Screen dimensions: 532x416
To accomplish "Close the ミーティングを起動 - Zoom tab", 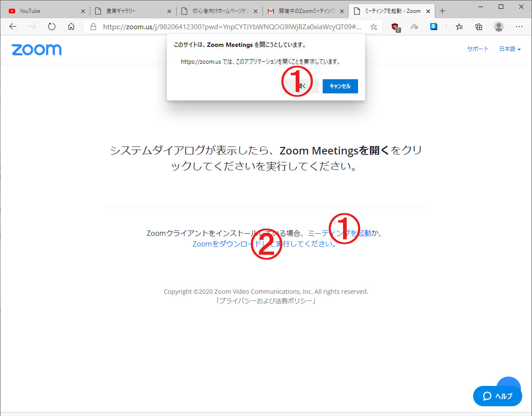I will coord(428,11).
